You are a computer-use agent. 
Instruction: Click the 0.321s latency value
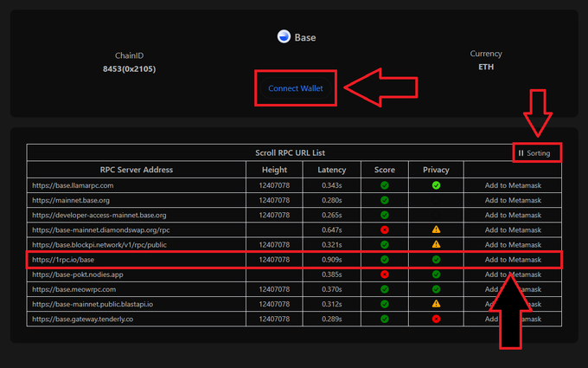tap(331, 245)
